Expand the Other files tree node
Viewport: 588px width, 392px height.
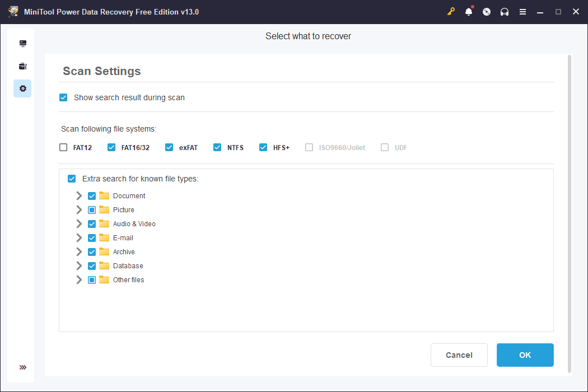[x=79, y=280]
